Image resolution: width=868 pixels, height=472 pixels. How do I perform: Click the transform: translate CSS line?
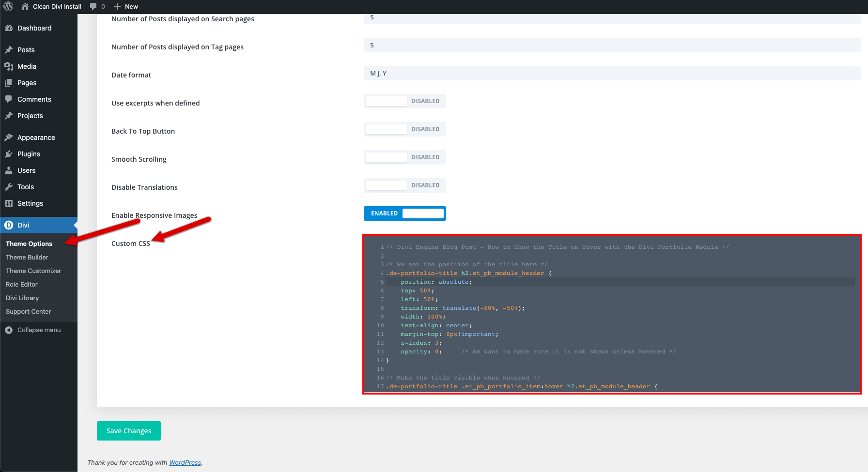463,308
